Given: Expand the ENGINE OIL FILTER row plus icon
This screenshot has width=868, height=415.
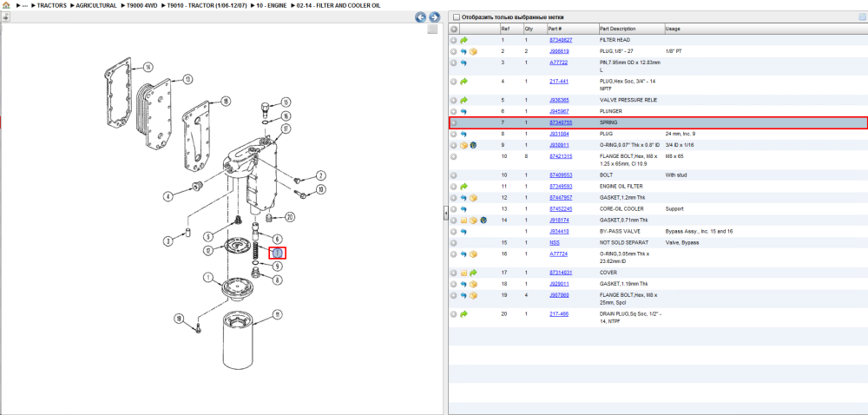Looking at the screenshot, I should pos(453,187).
